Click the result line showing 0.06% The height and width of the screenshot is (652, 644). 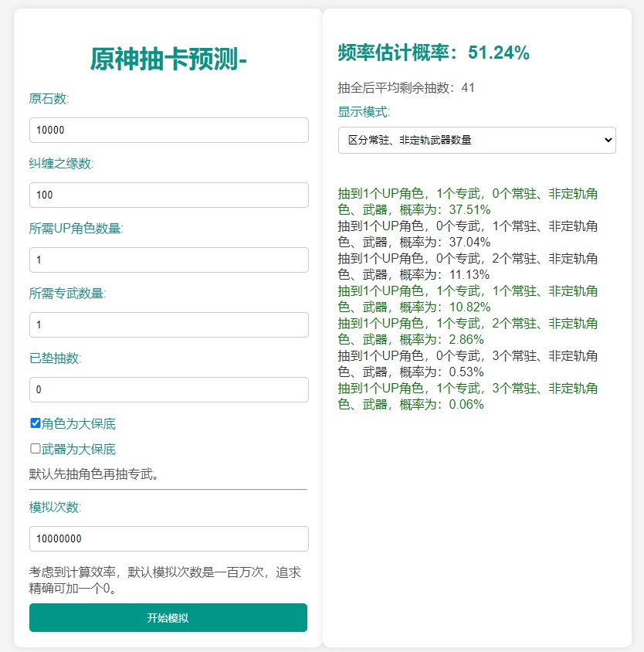(468, 396)
